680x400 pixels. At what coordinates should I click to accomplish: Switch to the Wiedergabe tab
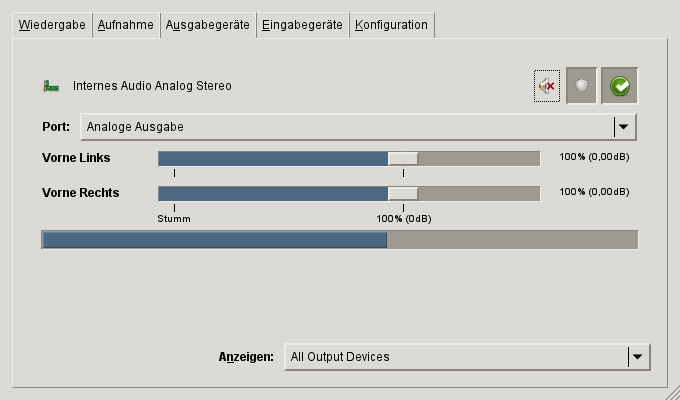tap(52, 24)
